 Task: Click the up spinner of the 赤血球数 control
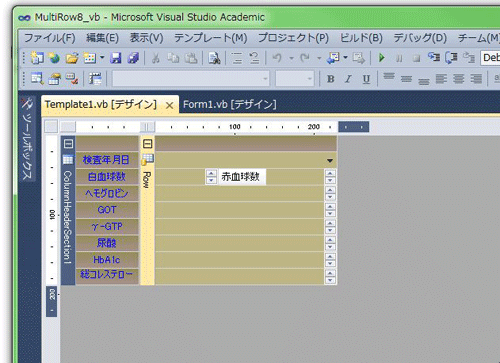pyautogui.click(x=211, y=173)
